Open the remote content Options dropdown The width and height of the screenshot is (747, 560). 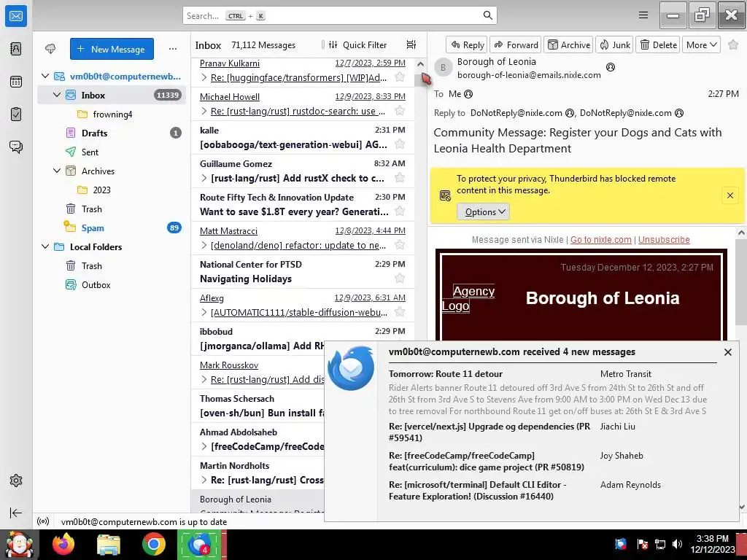(x=483, y=212)
